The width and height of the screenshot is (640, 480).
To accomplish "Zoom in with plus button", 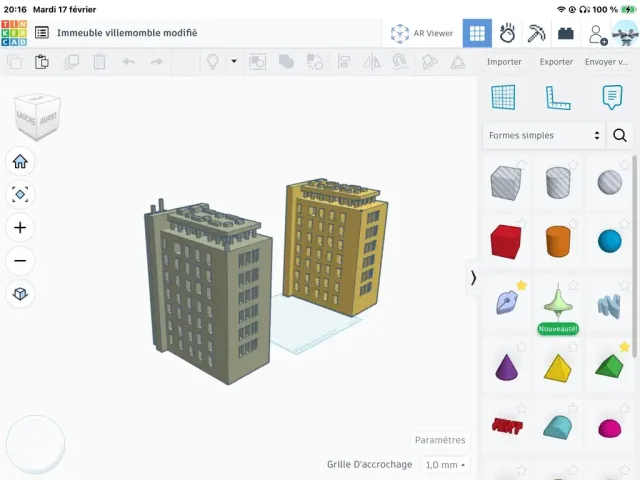I will click(x=20, y=228).
